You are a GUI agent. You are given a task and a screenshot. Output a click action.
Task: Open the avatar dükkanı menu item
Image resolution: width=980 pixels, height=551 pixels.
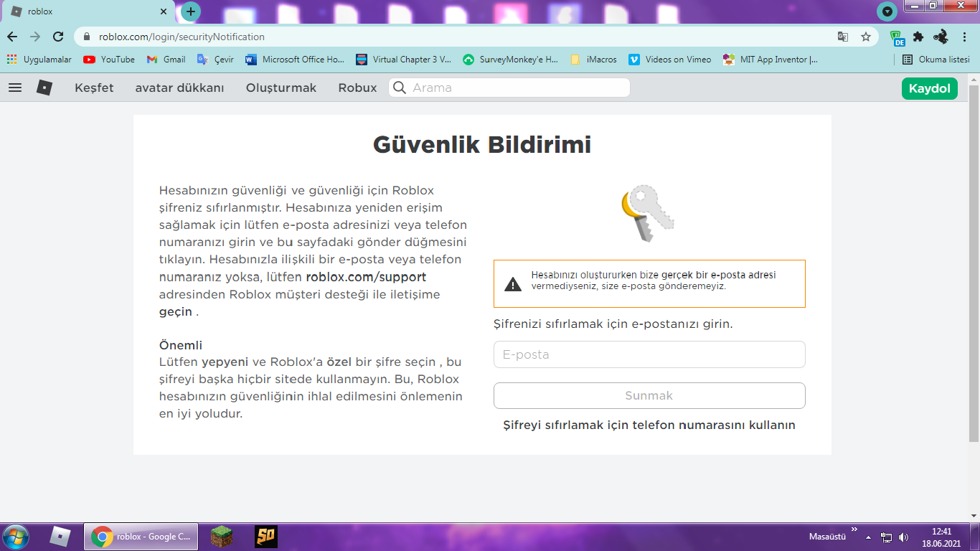coord(180,88)
